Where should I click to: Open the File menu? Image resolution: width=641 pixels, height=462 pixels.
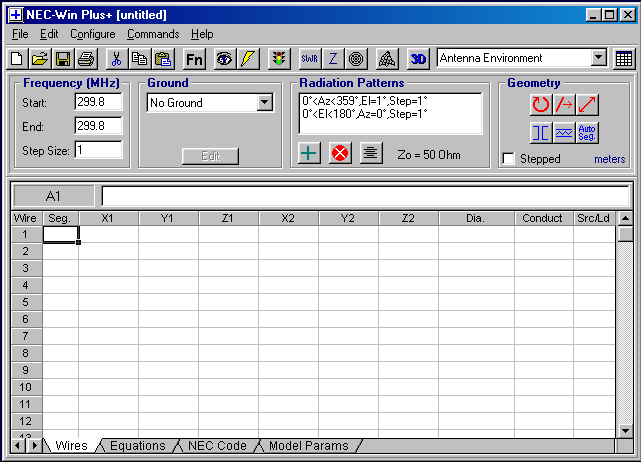20,34
